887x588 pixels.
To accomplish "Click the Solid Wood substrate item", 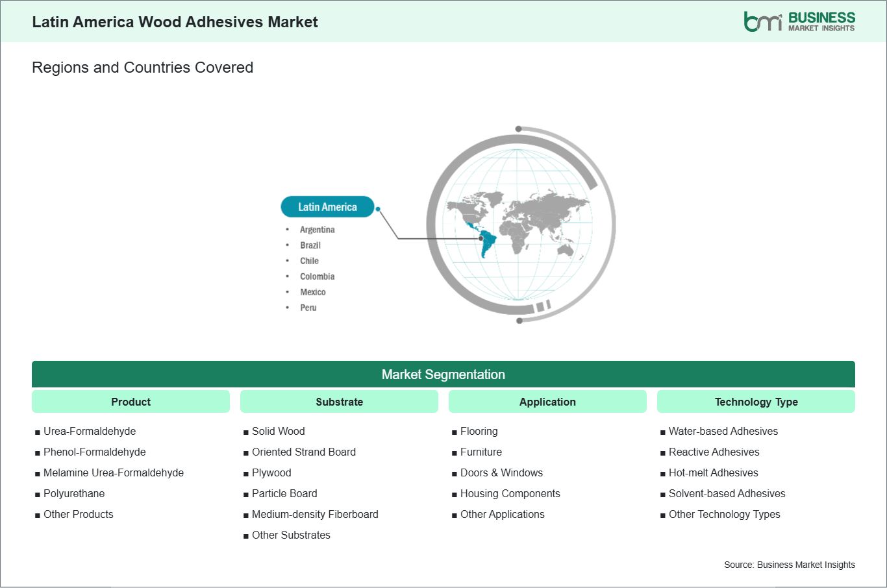I will (x=278, y=431).
